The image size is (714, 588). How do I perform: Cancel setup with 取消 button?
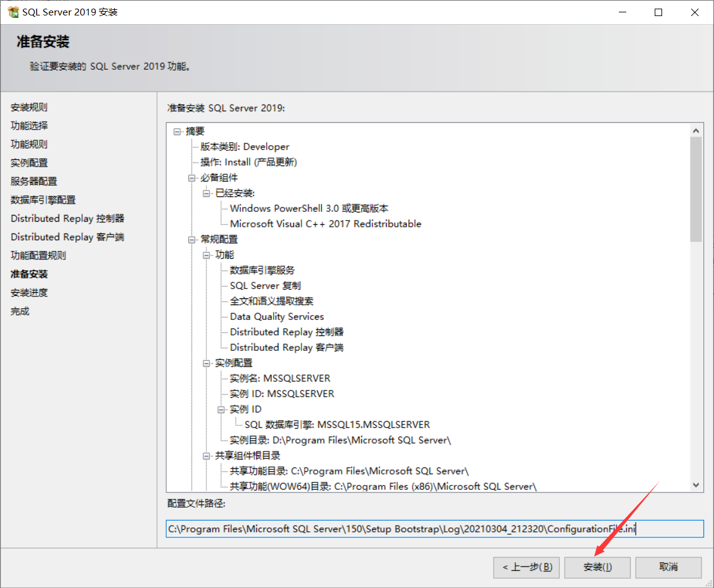pyautogui.click(x=668, y=568)
